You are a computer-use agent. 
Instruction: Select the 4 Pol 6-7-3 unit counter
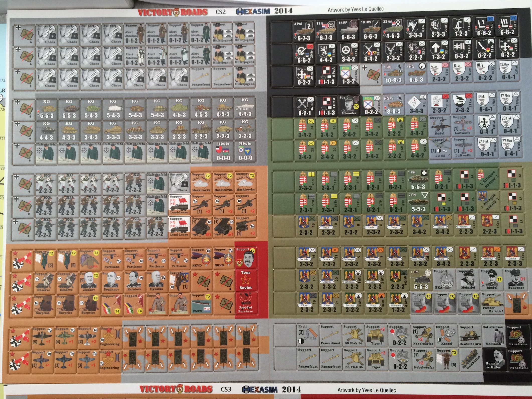pos(304,31)
